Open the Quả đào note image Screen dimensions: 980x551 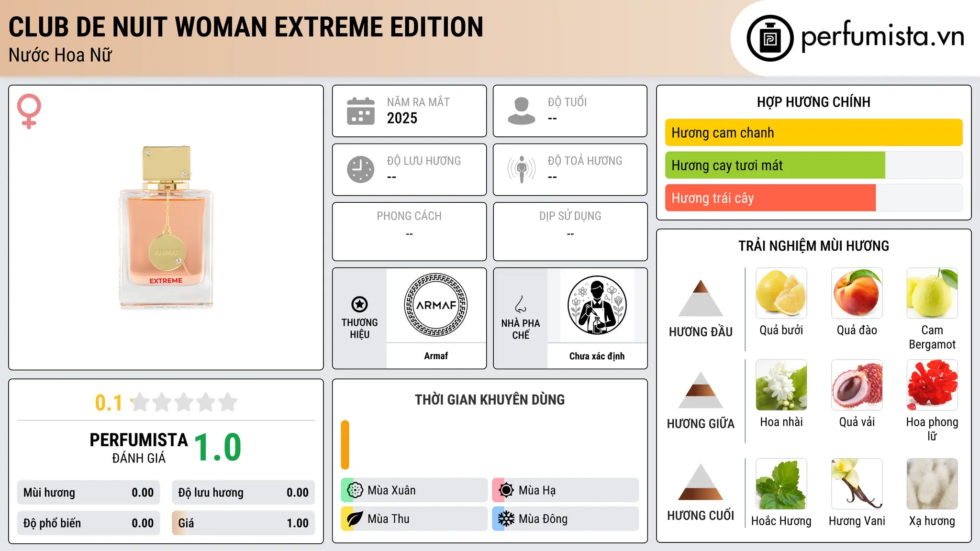click(857, 293)
